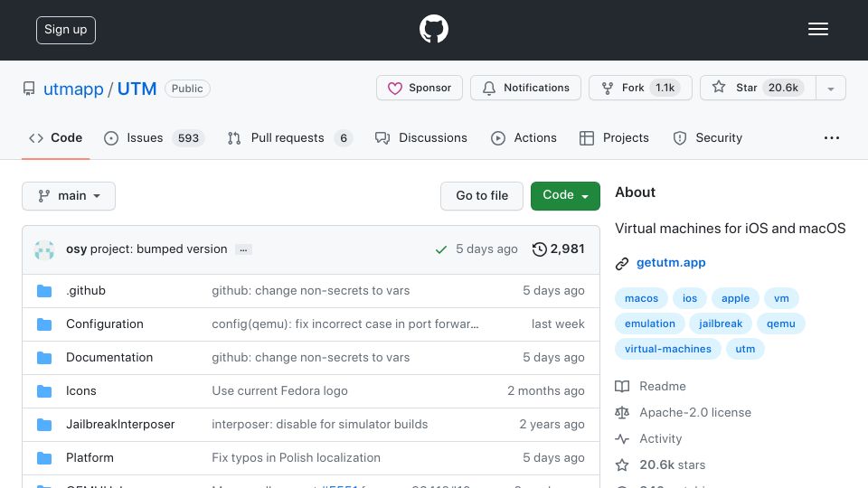868x488 pixels.
Task: Click the 593 issues counter badge
Action: click(x=188, y=137)
